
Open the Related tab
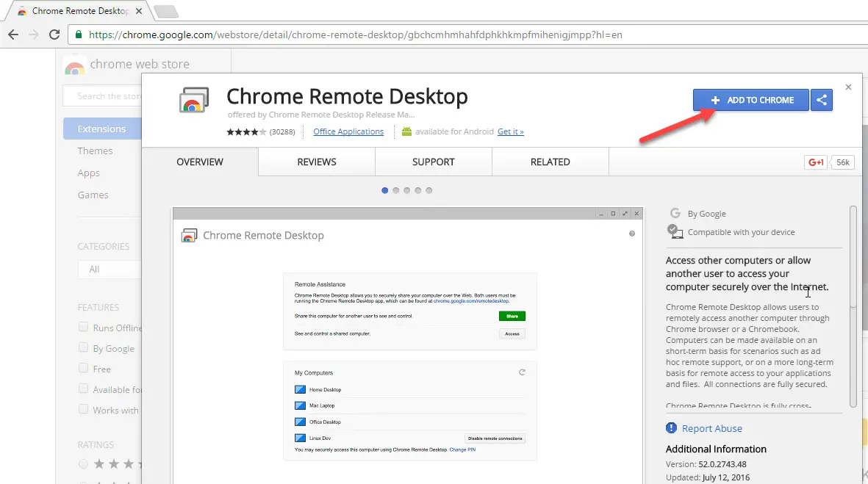[550, 162]
